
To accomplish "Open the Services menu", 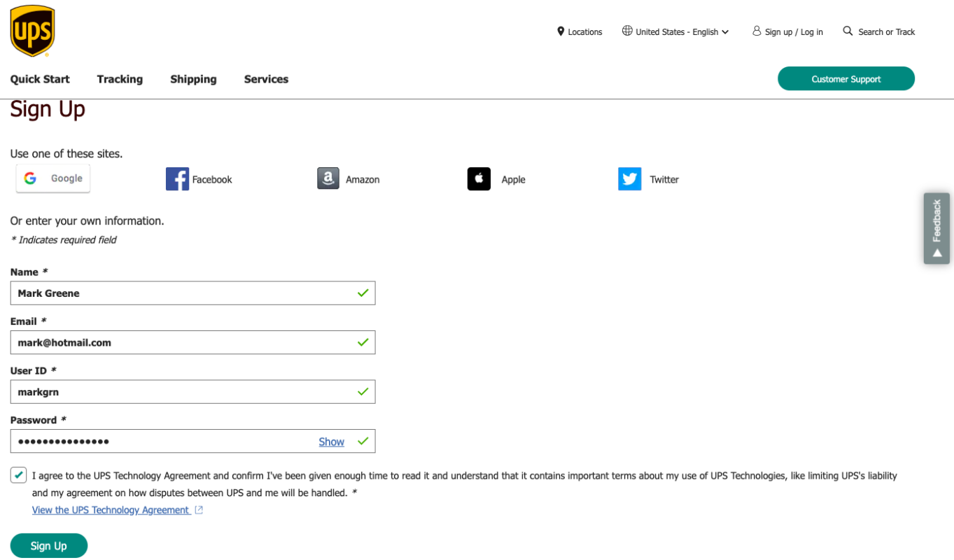I will coord(266,79).
